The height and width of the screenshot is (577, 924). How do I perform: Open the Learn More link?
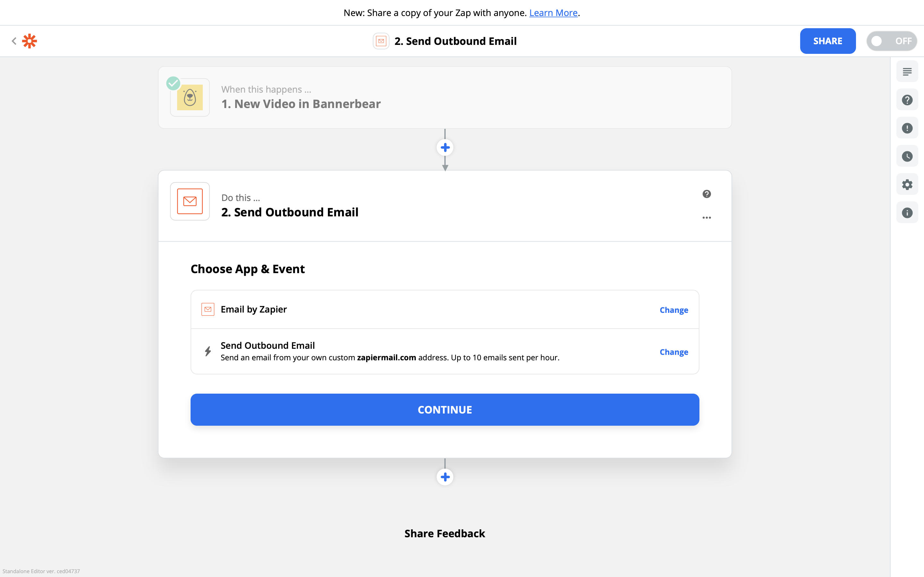tap(553, 13)
